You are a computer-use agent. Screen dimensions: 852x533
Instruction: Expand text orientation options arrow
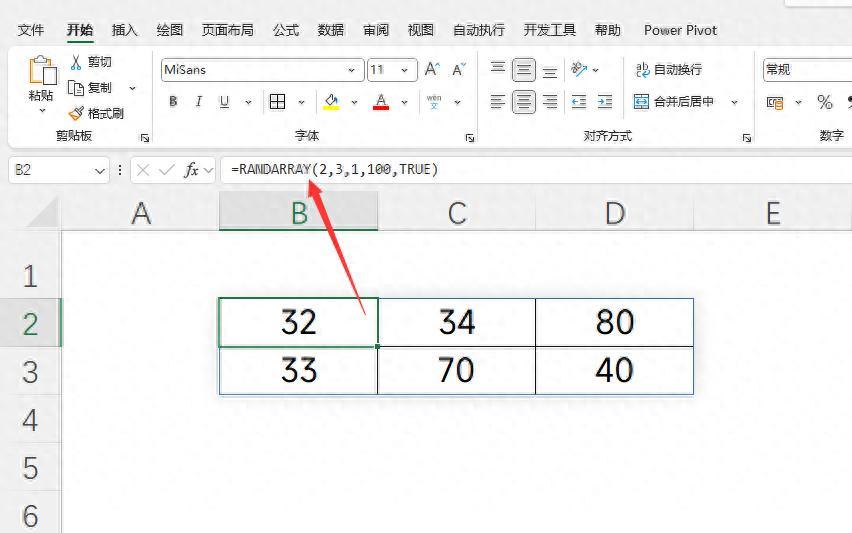coord(596,70)
